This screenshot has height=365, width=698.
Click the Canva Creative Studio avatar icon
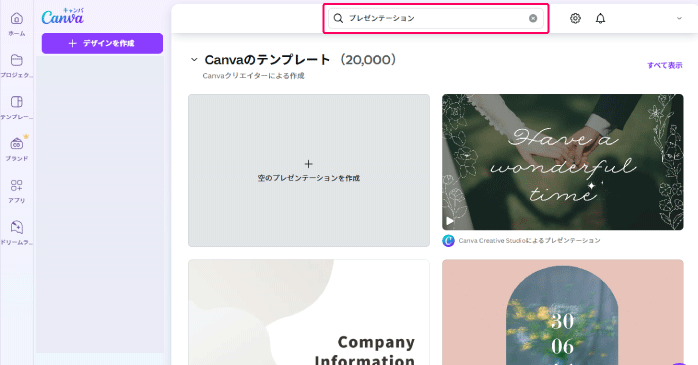448,241
